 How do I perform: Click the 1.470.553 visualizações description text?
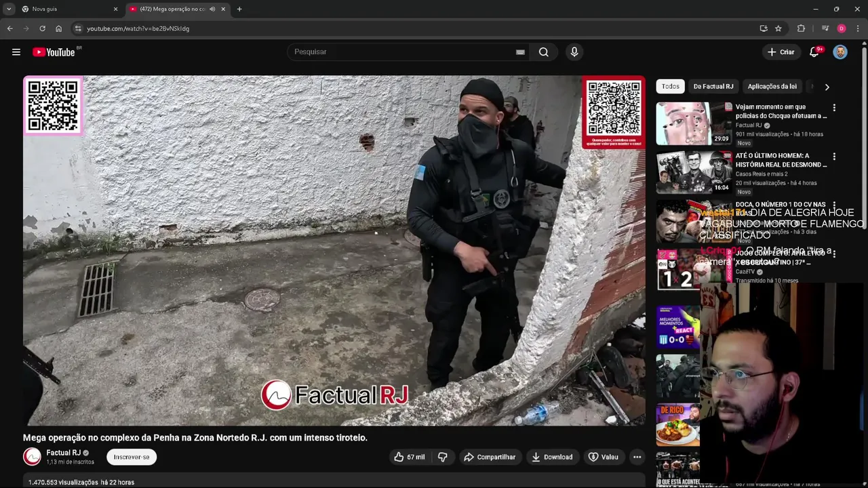pyautogui.click(x=81, y=482)
